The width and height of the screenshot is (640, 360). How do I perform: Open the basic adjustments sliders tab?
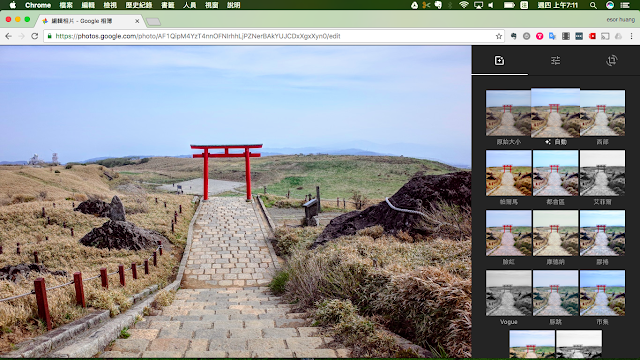coord(555,61)
